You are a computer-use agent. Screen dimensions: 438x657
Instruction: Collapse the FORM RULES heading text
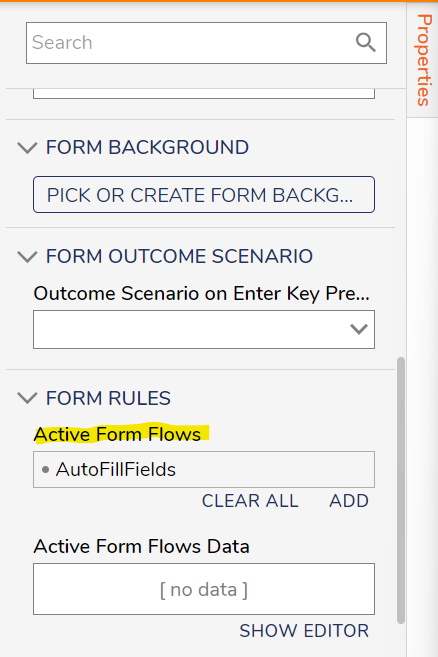pyautogui.click(x=108, y=398)
